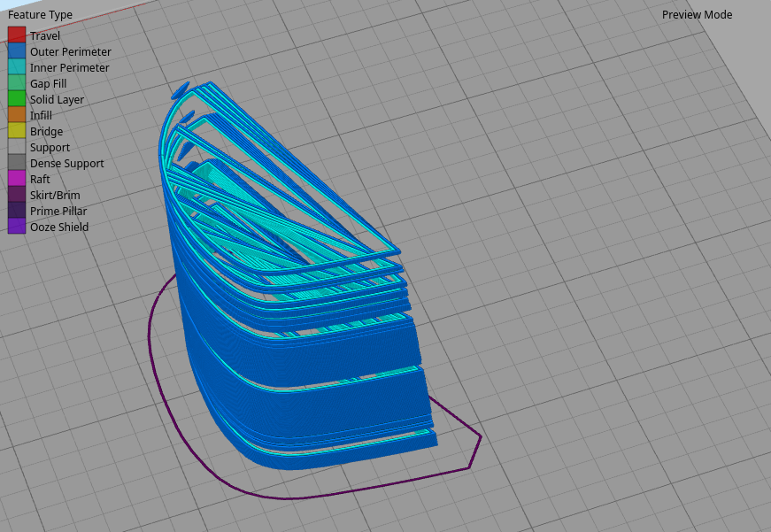
Task: Click the Feature Type legend heading
Action: tap(41, 15)
